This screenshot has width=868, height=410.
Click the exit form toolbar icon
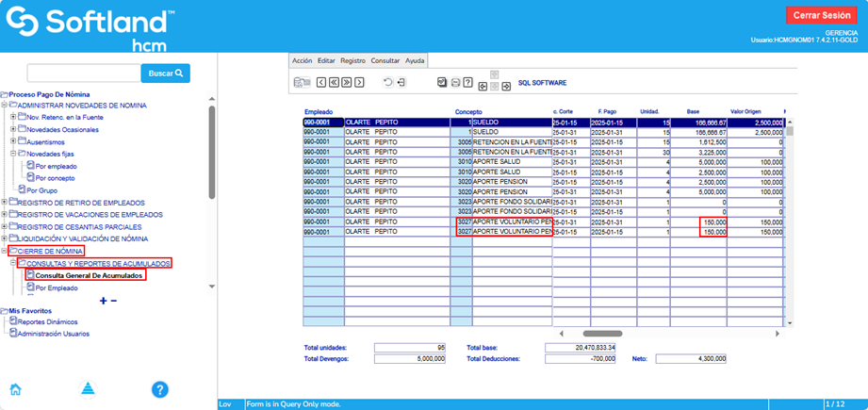coord(401,83)
